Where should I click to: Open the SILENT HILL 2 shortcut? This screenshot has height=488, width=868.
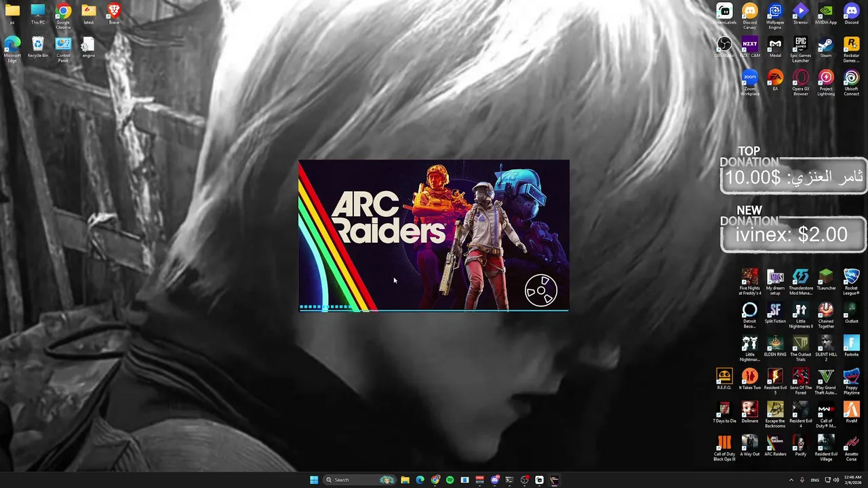coord(826,348)
